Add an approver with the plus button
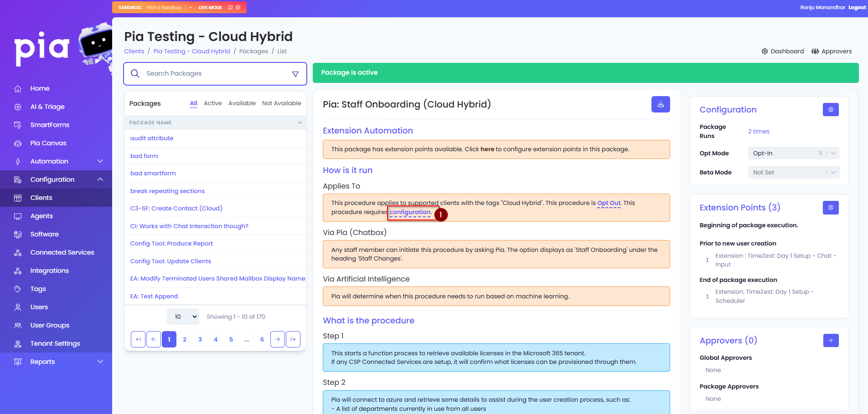Screen dimensions: 868x414 [x=831, y=340]
